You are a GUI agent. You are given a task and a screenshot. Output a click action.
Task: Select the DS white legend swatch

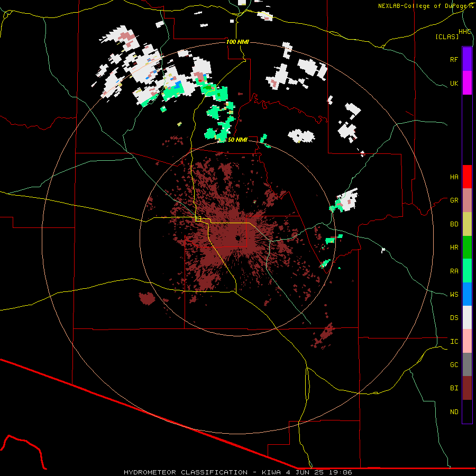point(467,317)
